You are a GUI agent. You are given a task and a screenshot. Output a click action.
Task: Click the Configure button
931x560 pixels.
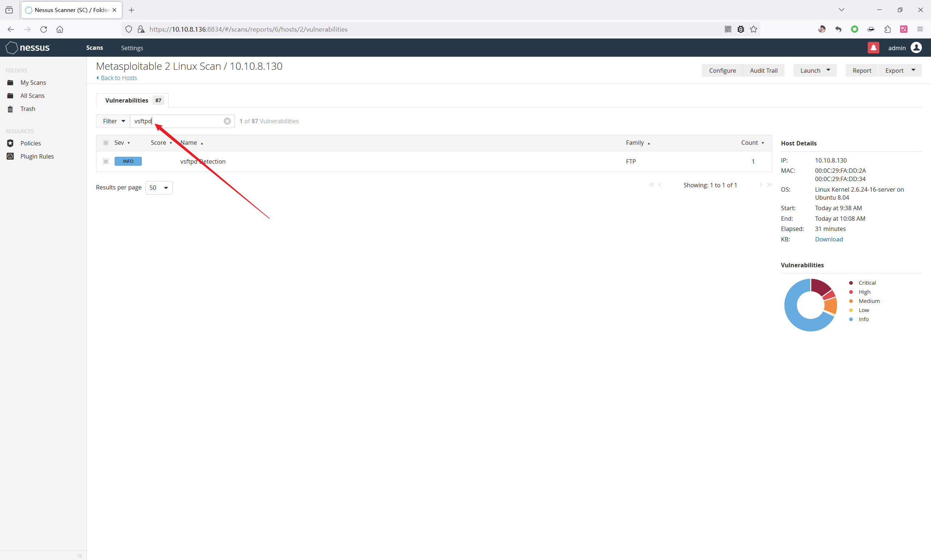(x=722, y=71)
